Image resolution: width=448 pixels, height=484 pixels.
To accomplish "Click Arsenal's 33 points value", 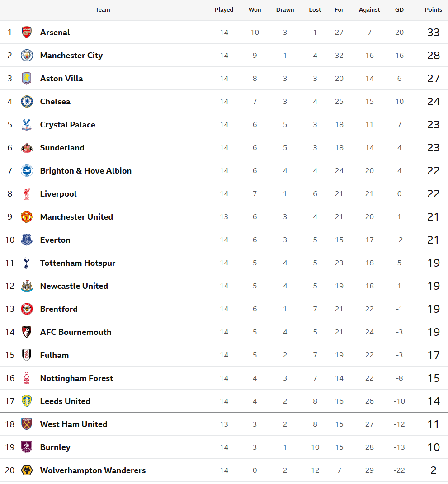I will pos(433,33).
